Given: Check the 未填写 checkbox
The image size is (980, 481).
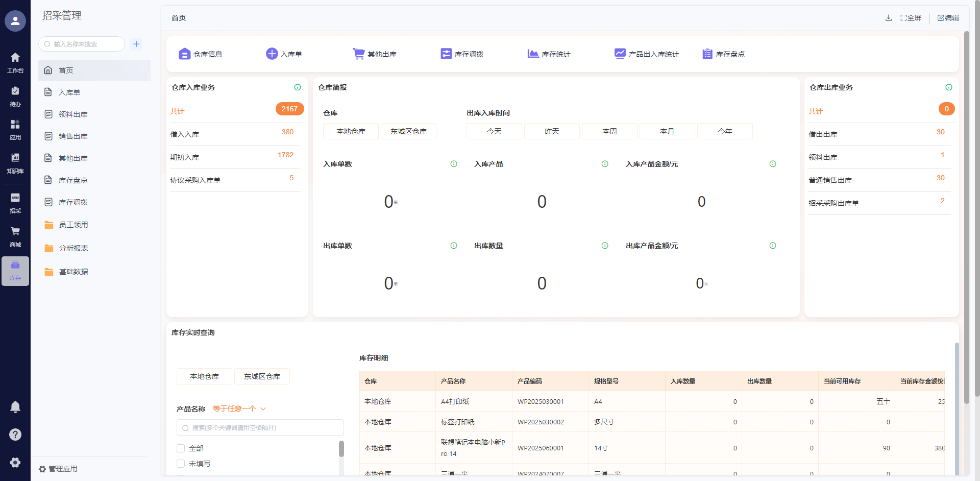Looking at the screenshot, I should tap(181, 464).
